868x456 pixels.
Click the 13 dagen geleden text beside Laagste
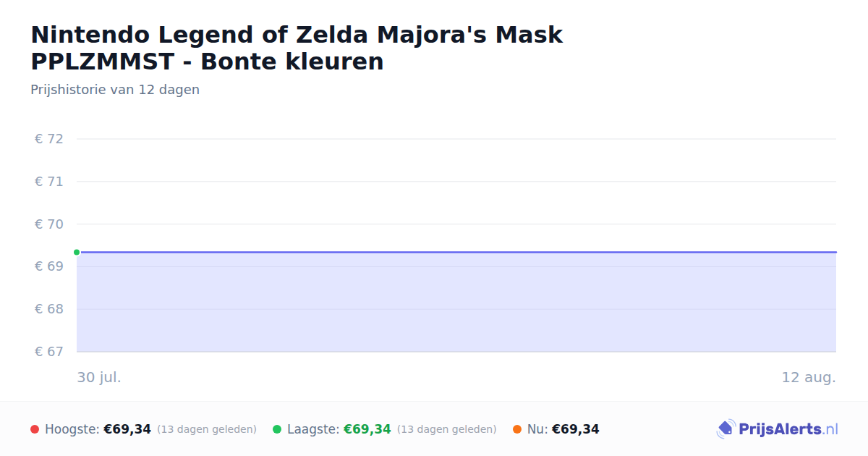(x=447, y=429)
